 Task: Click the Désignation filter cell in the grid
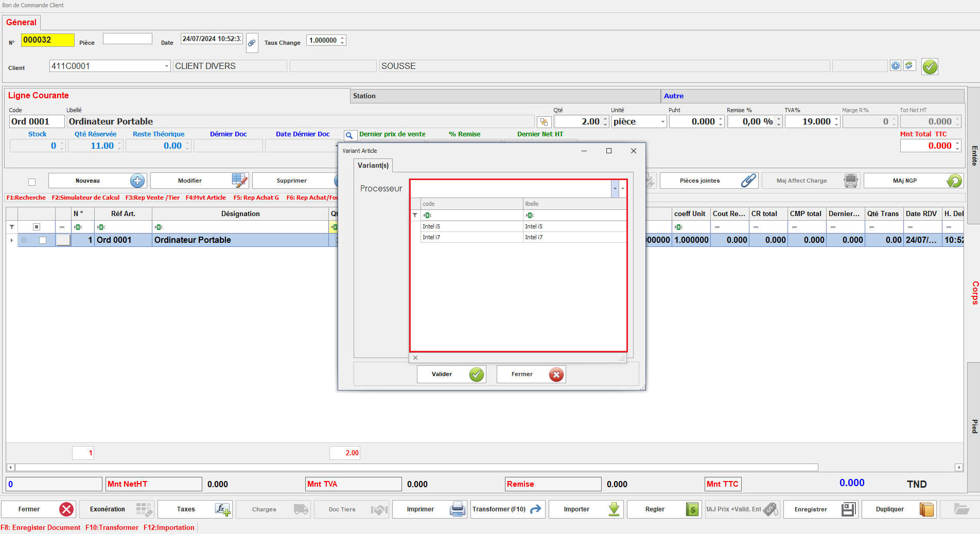(240, 227)
